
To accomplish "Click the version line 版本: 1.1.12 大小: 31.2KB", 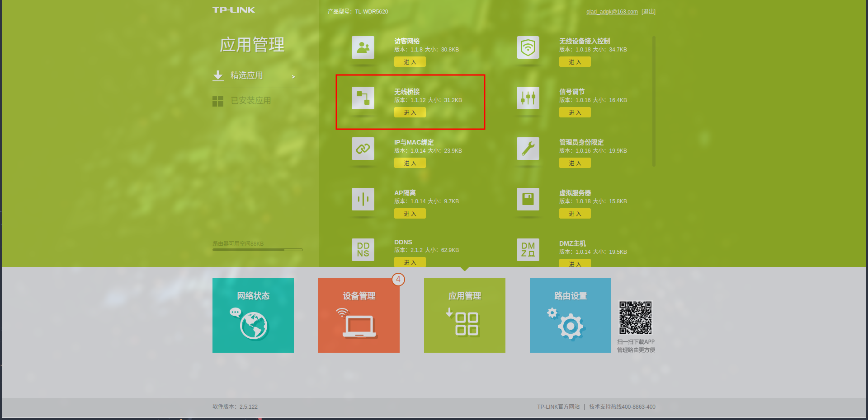I will [x=428, y=100].
